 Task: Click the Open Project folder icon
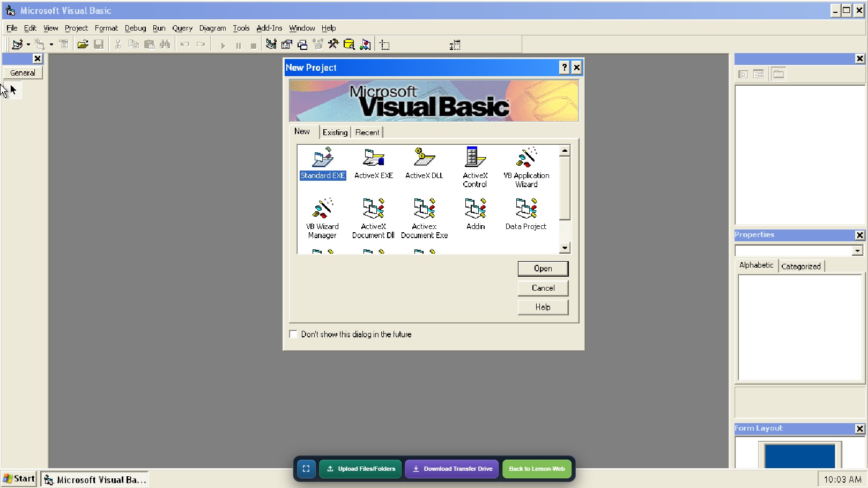(x=83, y=45)
